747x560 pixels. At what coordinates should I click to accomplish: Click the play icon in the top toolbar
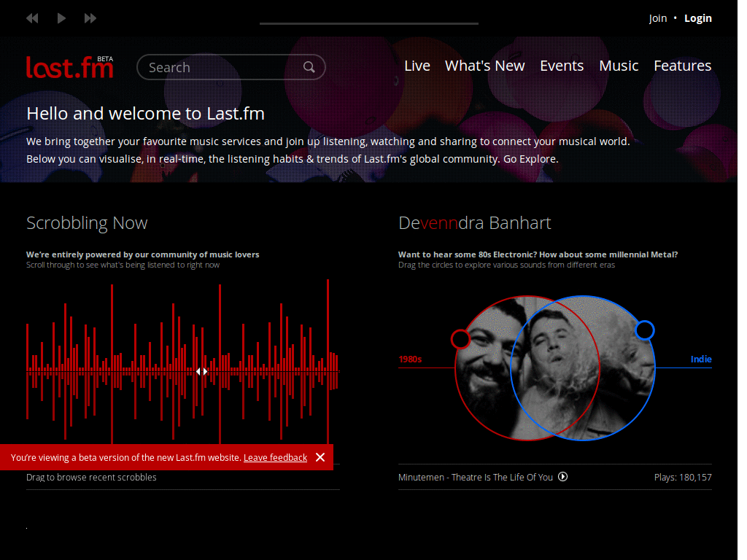coord(61,18)
